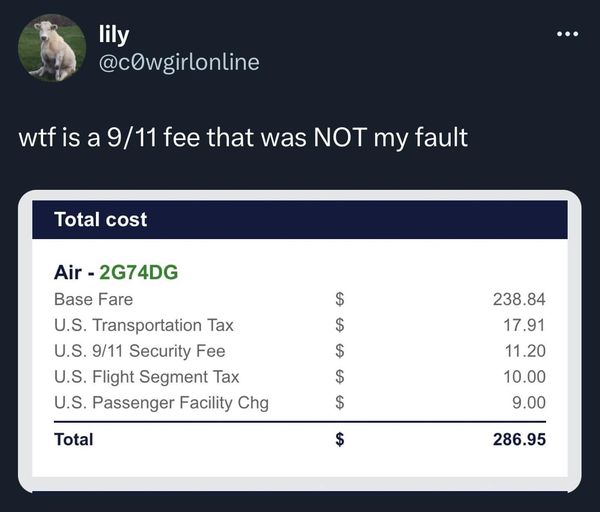Screen dimensions: 600x512
Task: Click the 238.84 base fare amount
Action: [519, 299]
